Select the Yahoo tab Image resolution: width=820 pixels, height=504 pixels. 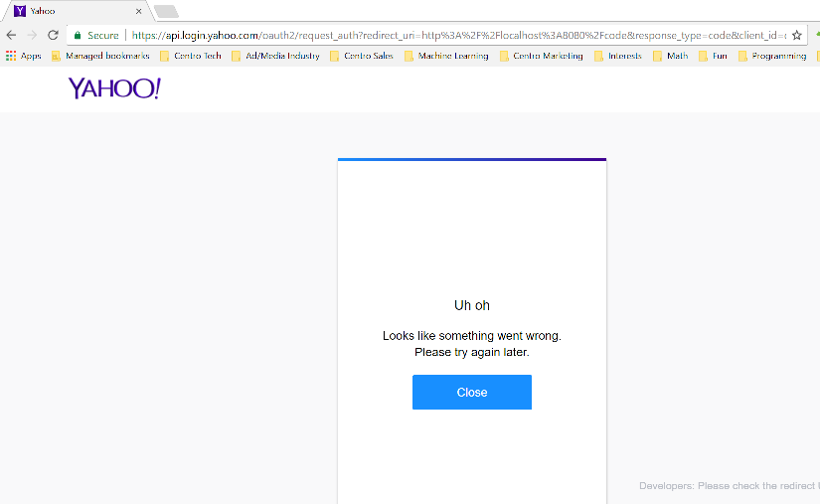pyautogui.click(x=79, y=11)
